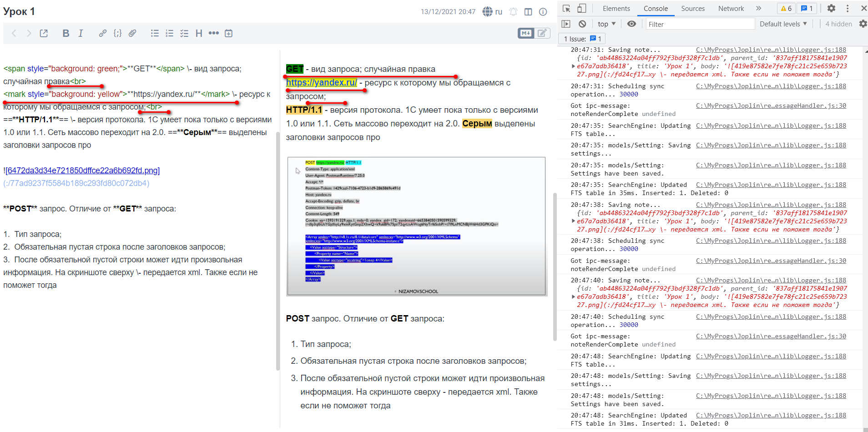The height and width of the screenshot is (432, 868).
Task: Switch to the Elements tab
Action: coord(616,8)
